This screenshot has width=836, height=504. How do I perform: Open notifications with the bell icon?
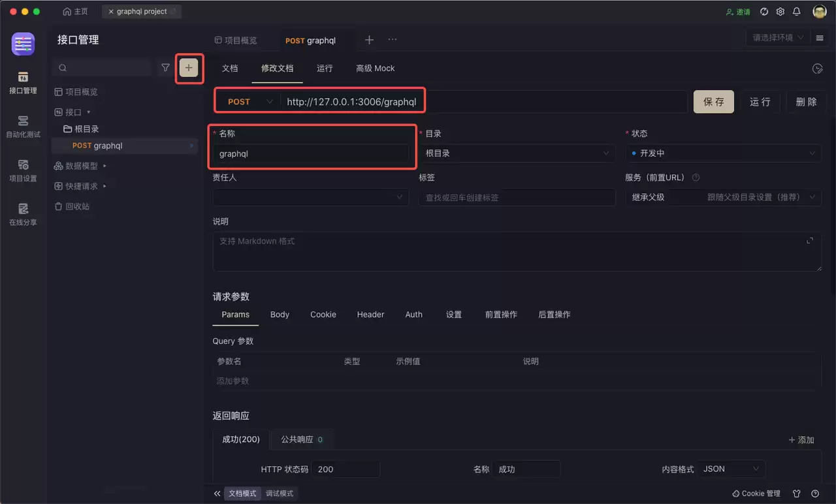coord(797,12)
